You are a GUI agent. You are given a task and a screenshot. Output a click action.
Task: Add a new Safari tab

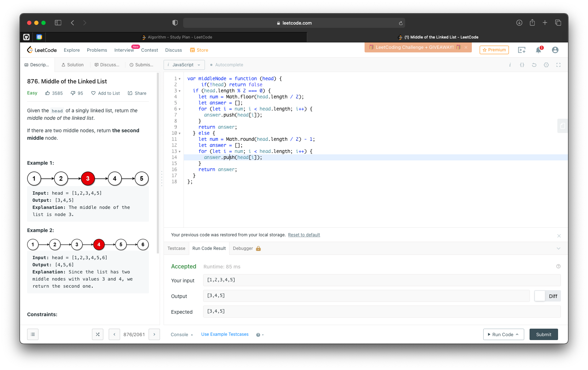[x=545, y=23]
